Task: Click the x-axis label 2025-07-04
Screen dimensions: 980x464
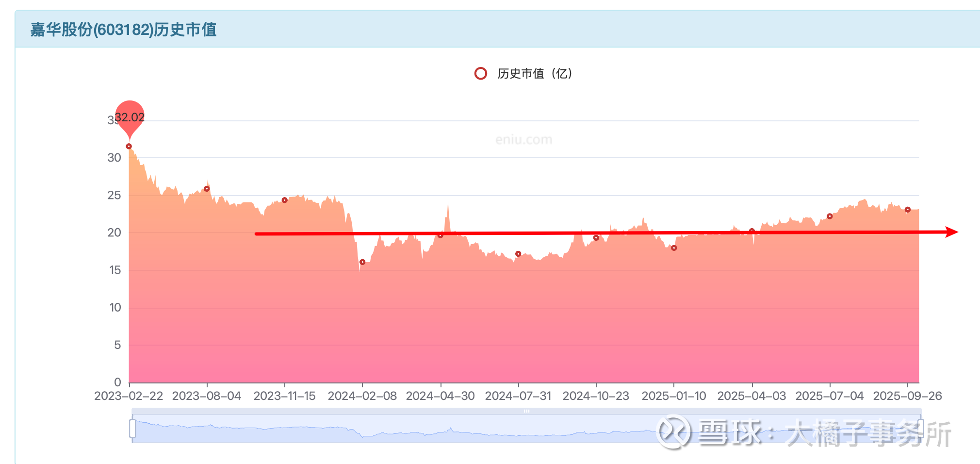Action: pyautogui.click(x=830, y=396)
